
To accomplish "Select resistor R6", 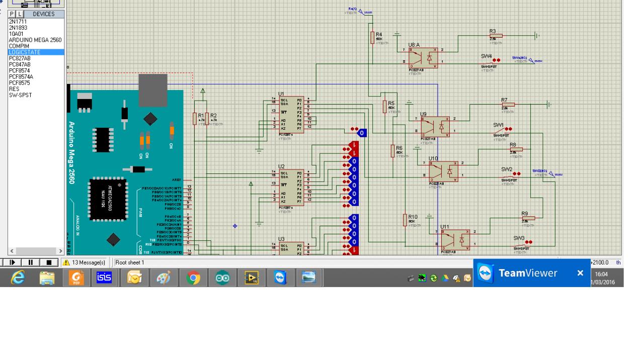I will 393,151.
